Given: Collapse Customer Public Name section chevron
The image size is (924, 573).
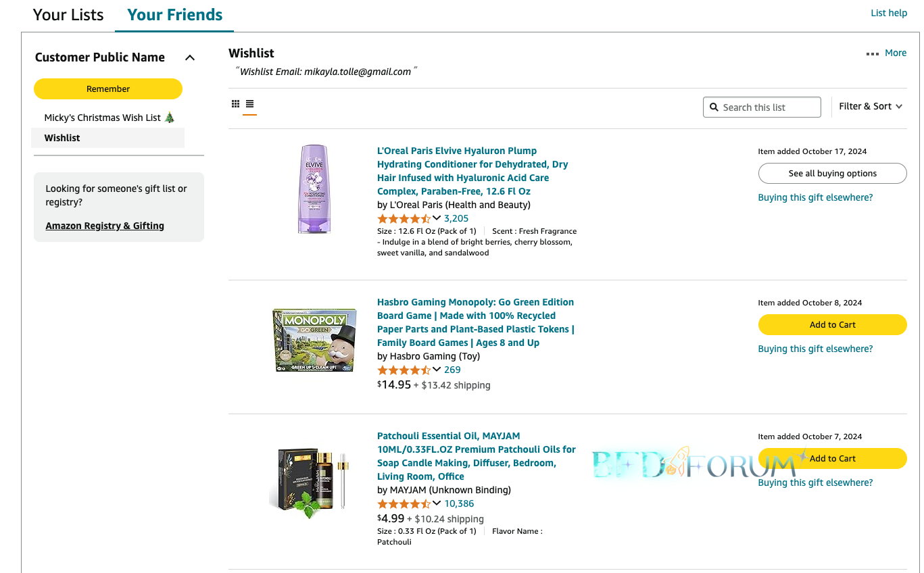Looking at the screenshot, I should click(190, 57).
